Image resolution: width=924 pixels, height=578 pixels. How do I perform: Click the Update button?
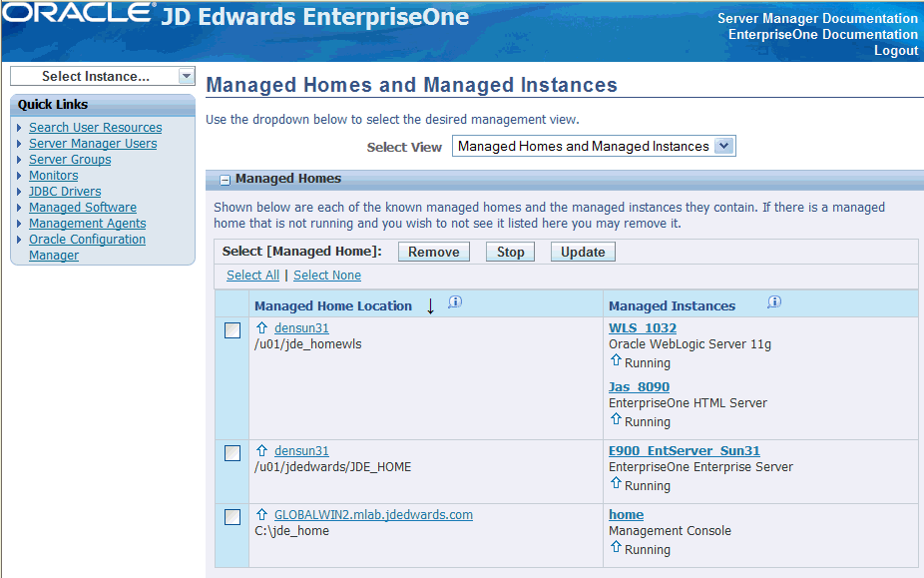coord(583,252)
